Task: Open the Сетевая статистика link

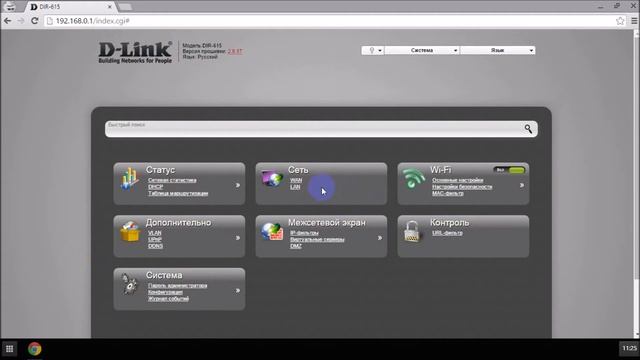Action: [x=172, y=180]
